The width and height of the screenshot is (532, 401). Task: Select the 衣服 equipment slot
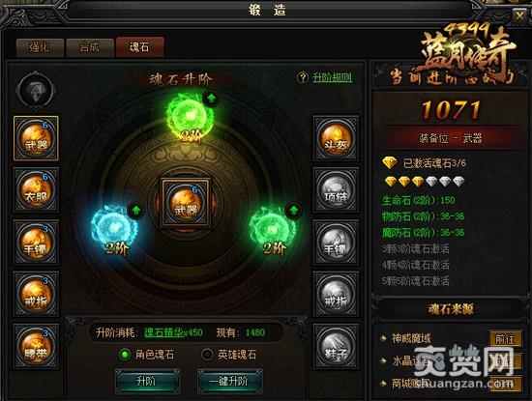click(x=36, y=189)
